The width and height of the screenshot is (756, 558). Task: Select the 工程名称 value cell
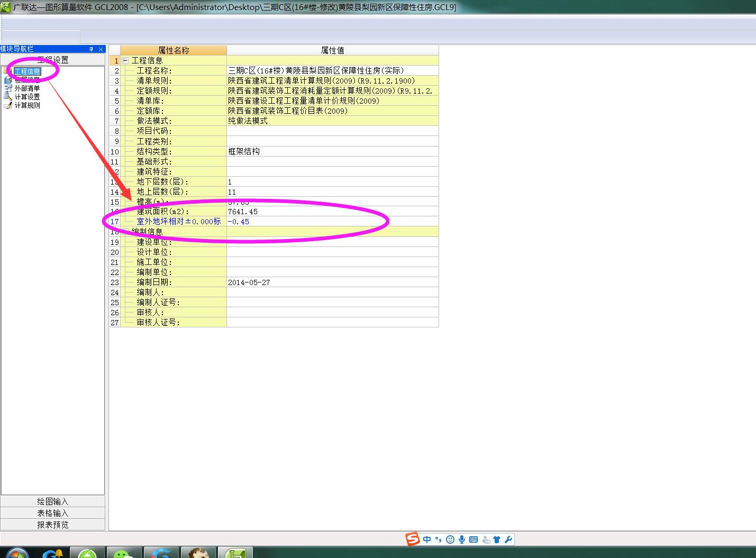(333, 70)
